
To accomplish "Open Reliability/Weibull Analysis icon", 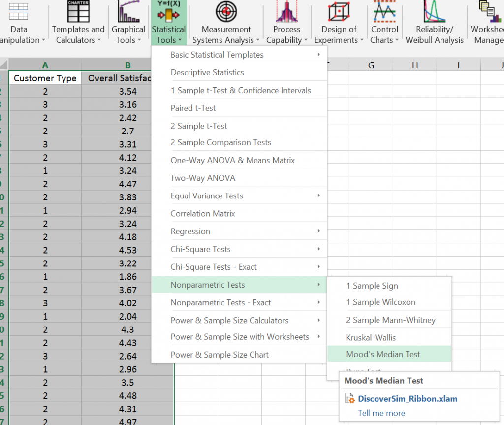I will click(x=434, y=12).
